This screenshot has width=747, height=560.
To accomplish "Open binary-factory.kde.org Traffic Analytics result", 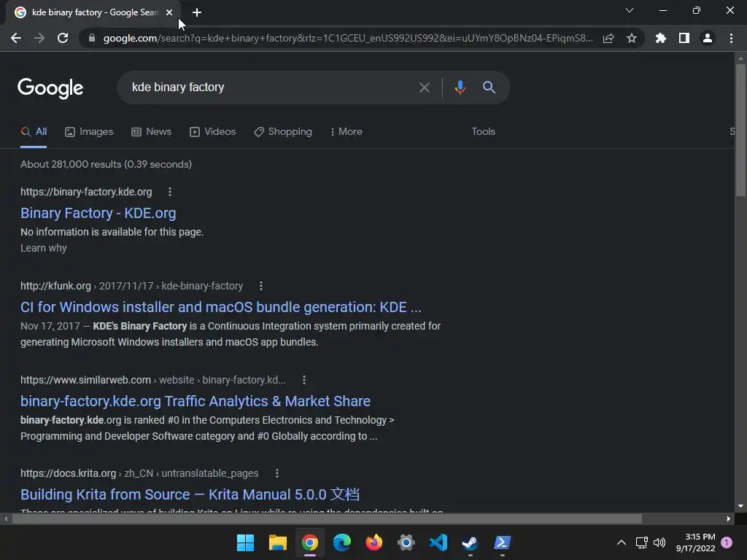I will pos(196,402).
